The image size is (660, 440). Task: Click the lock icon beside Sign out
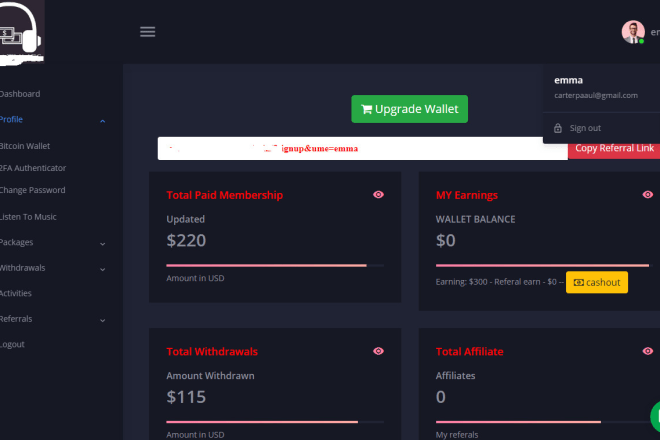tap(557, 128)
